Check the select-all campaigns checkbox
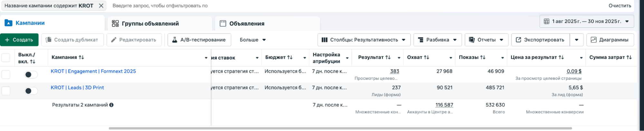The height and width of the screenshot is (131, 644). [6, 58]
